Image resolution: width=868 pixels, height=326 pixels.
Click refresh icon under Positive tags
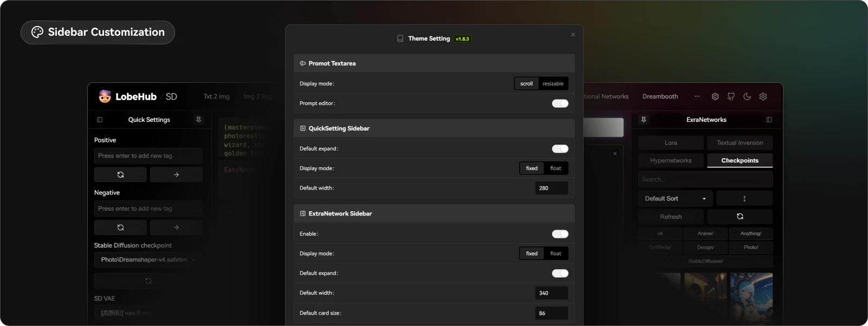click(120, 175)
